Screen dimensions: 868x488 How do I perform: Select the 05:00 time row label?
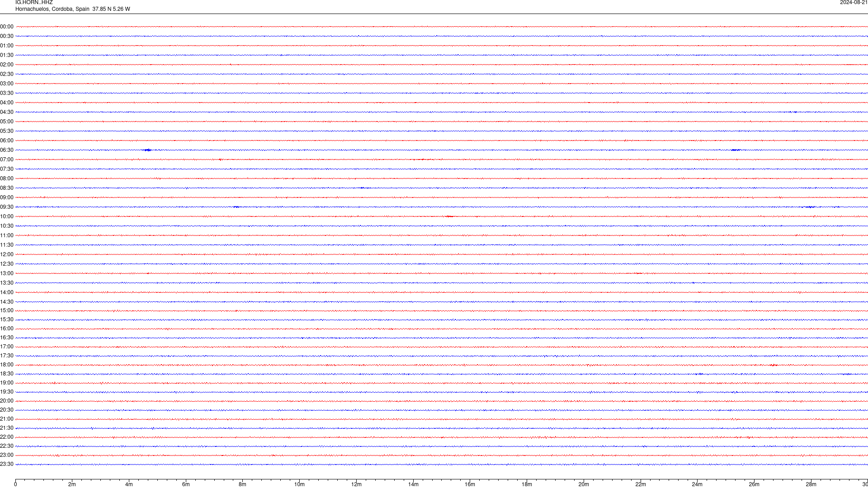7,122
